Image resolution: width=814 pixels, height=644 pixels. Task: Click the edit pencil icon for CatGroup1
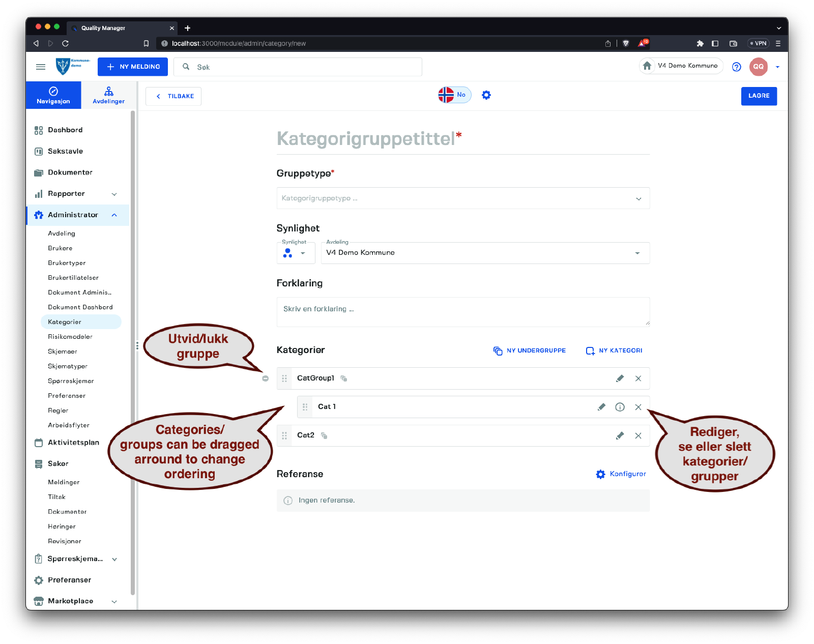pos(620,378)
